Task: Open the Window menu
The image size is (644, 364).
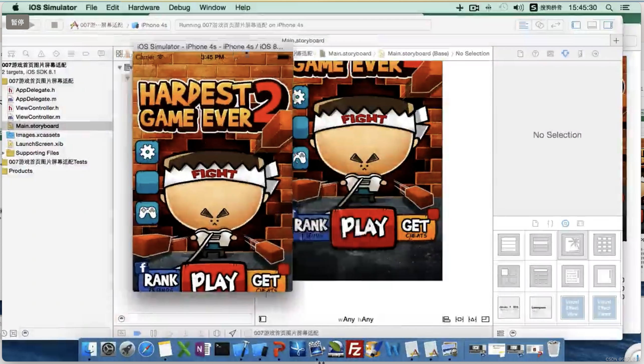Action: 212,7
